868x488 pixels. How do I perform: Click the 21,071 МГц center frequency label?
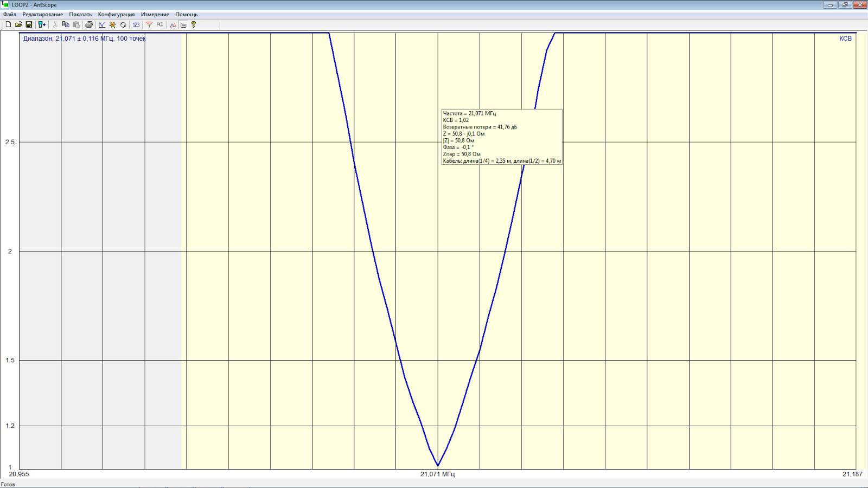click(x=437, y=474)
